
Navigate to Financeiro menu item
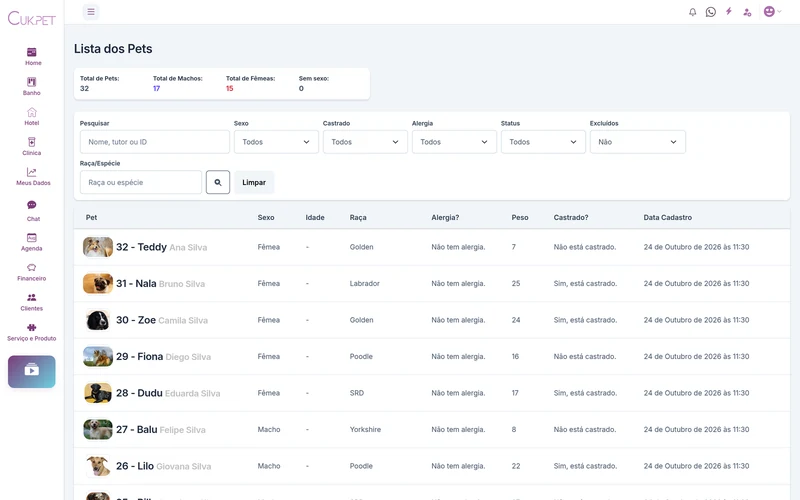32,272
